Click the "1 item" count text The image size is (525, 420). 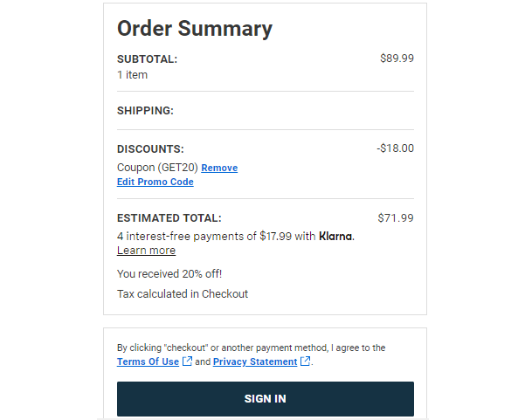tap(132, 75)
